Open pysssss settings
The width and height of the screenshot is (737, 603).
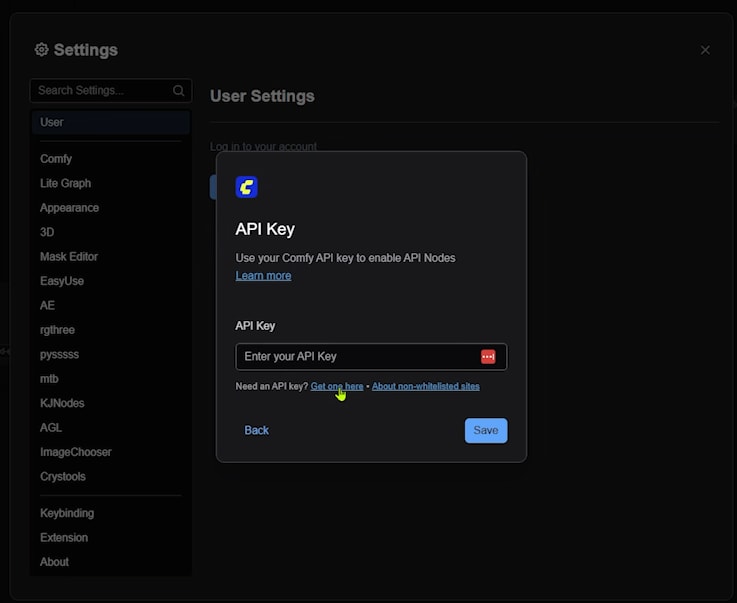pyautogui.click(x=111, y=354)
